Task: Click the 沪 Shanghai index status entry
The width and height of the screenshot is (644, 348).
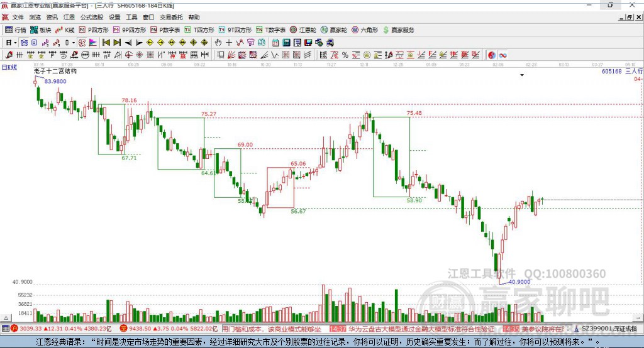Action: coord(62,329)
